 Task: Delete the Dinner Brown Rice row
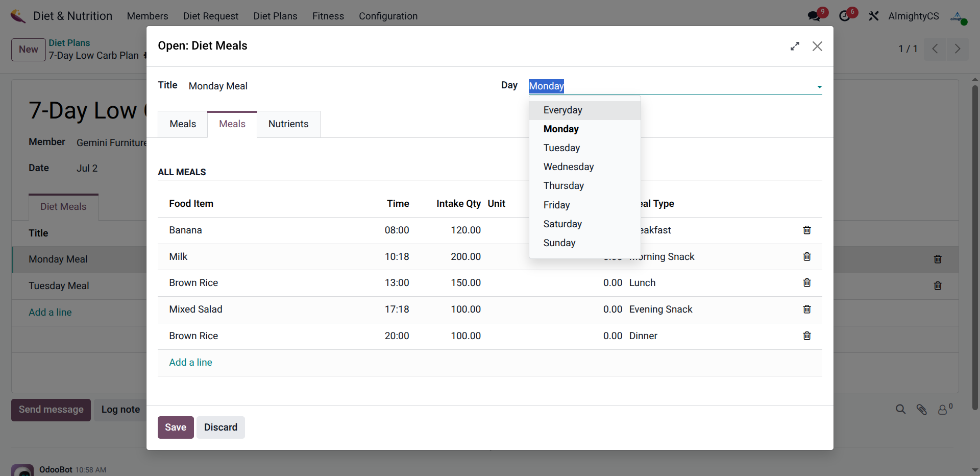click(x=806, y=336)
